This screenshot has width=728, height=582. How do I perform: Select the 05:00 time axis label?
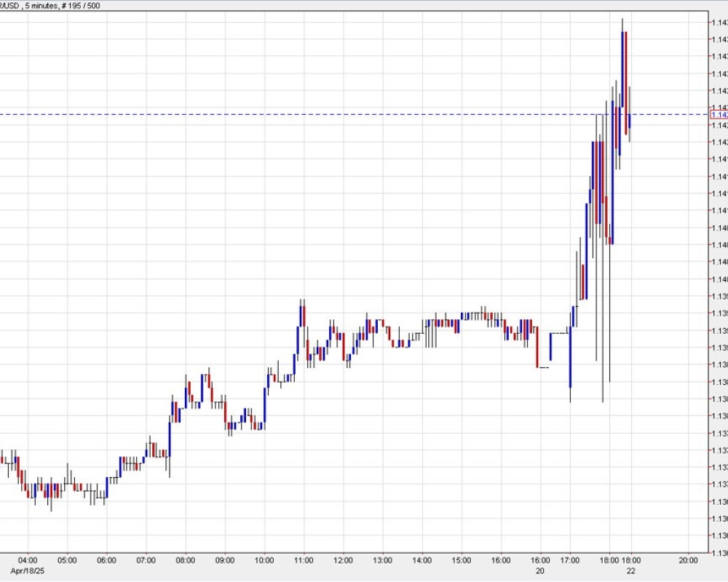[x=67, y=560]
